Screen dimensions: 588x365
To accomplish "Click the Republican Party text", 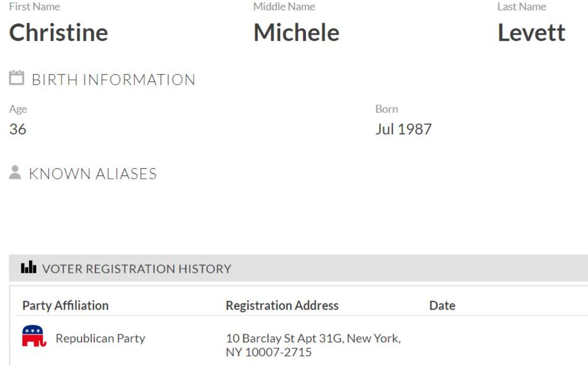I will [100, 338].
